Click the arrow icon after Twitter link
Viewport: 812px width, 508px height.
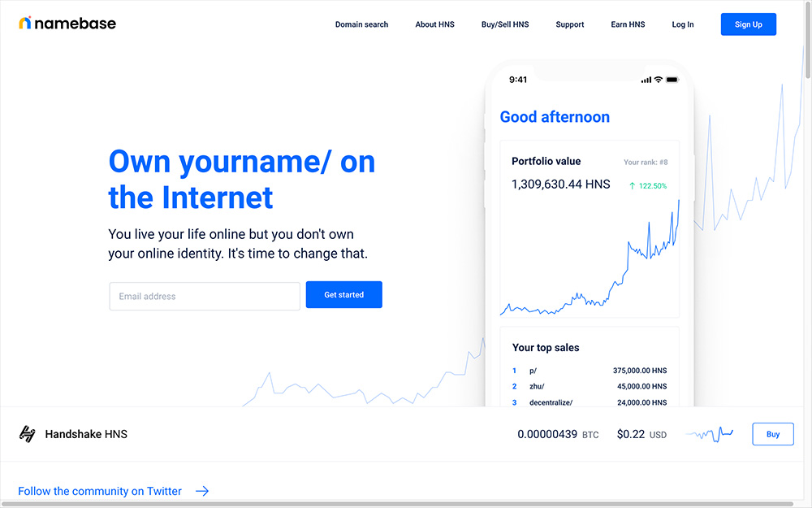click(x=202, y=491)
